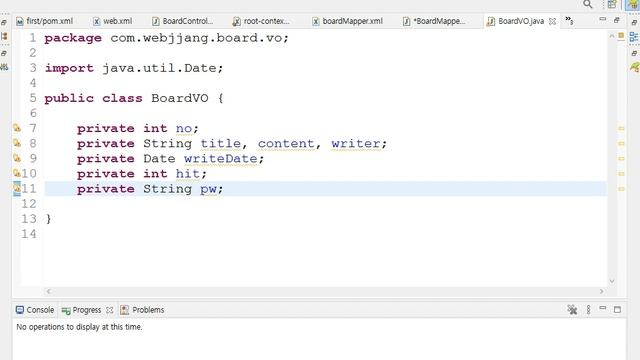Jump to overview ruler mark for line 11
The width and height of the screenshot is (640, 360).
621,189
